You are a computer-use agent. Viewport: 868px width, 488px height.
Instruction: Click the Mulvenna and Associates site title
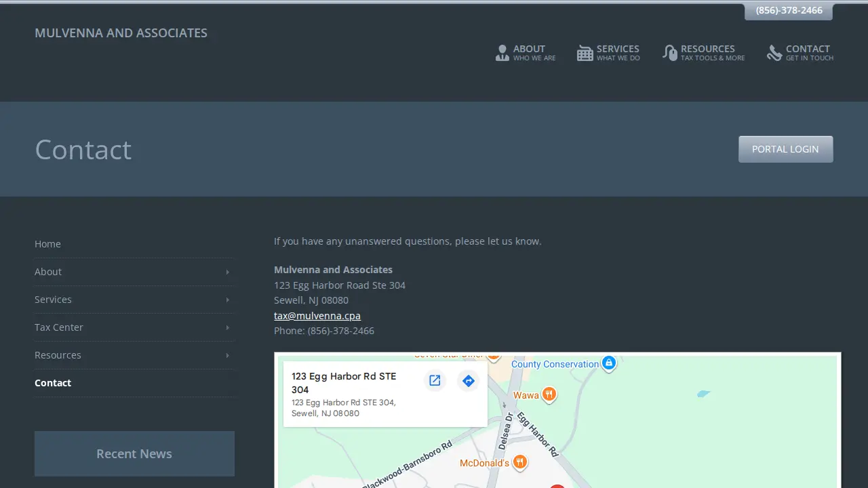[x=121, y=33]
